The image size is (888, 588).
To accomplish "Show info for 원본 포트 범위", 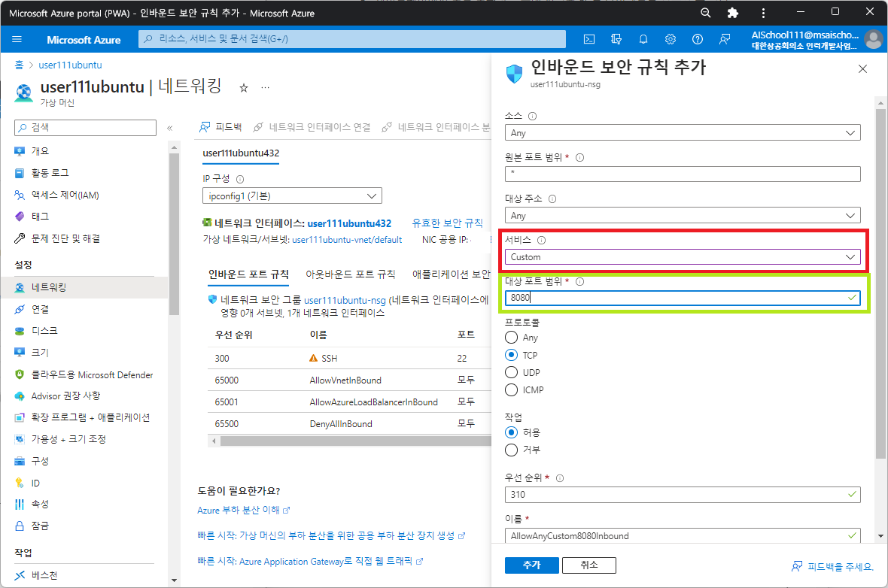I will [x=579, y=158].
